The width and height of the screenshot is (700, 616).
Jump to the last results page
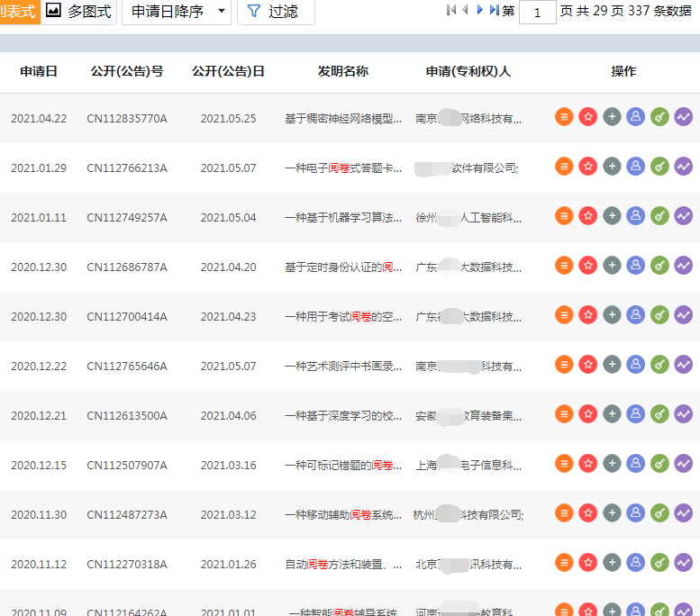[x=495, y=10]
